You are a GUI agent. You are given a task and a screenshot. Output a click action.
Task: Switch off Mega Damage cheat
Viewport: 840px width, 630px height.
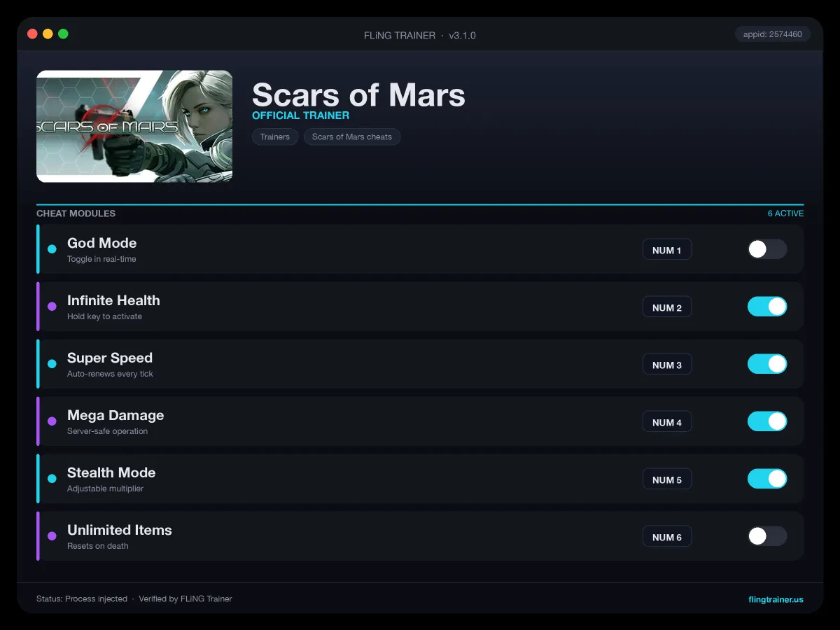click(x=767, y=421)
